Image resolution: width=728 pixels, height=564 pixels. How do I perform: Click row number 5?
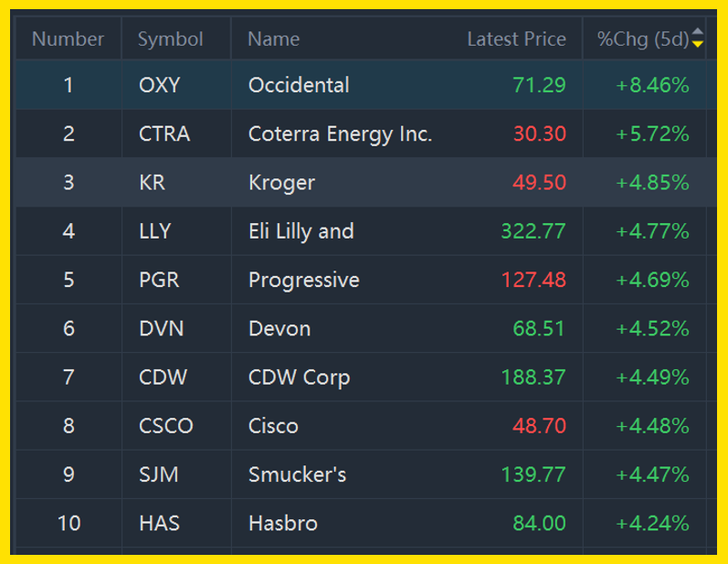(69, 280)
